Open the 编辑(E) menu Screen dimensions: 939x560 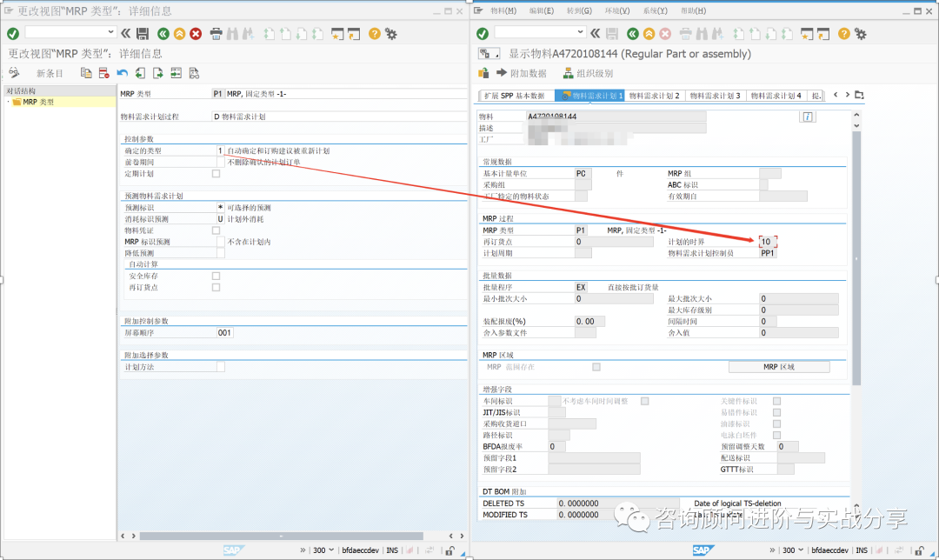[x=542, y=10]
